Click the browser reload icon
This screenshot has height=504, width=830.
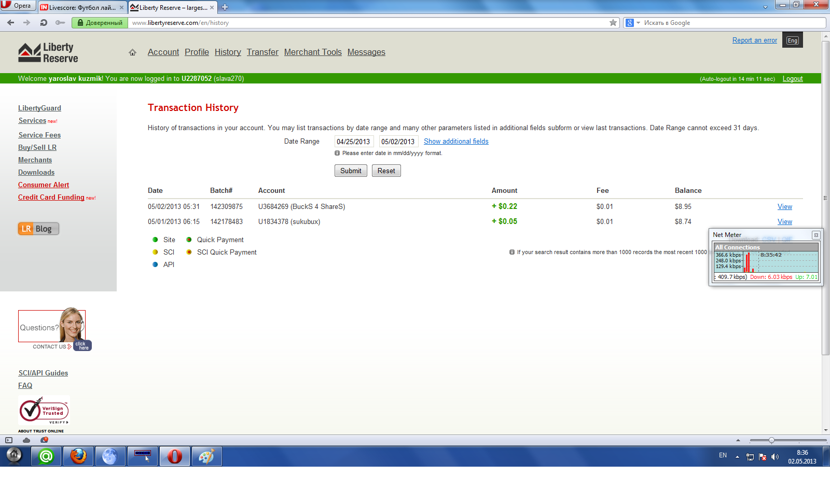point(44,23)
